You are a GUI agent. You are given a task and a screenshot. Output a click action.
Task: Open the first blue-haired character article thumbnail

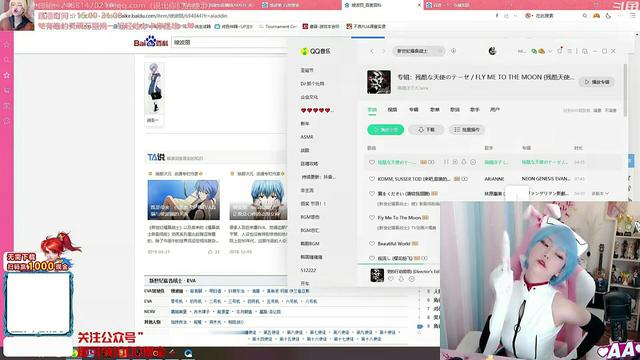coord(183,200)
